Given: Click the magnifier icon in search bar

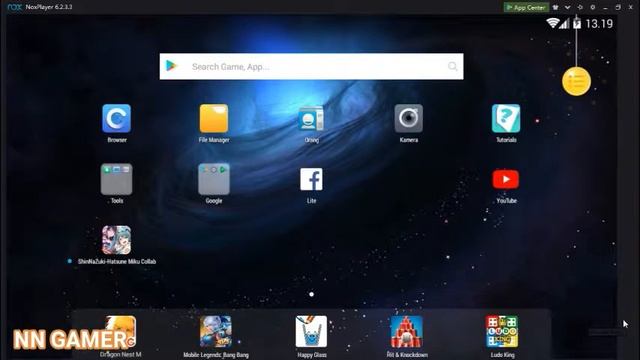Looking at the screenshot, I should tap(452, 67).
